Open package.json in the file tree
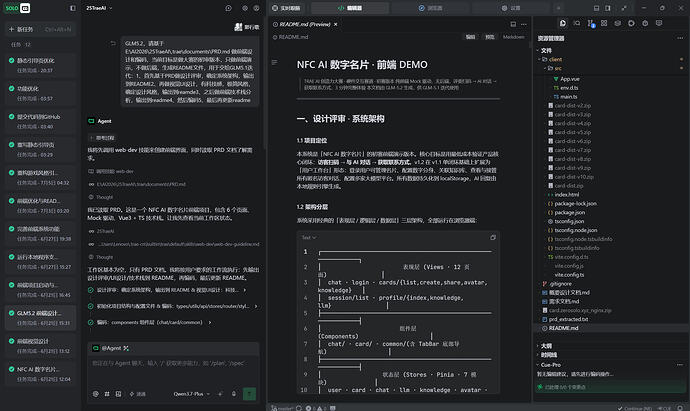Screen dimensions: 690x411 coord(569,213)
